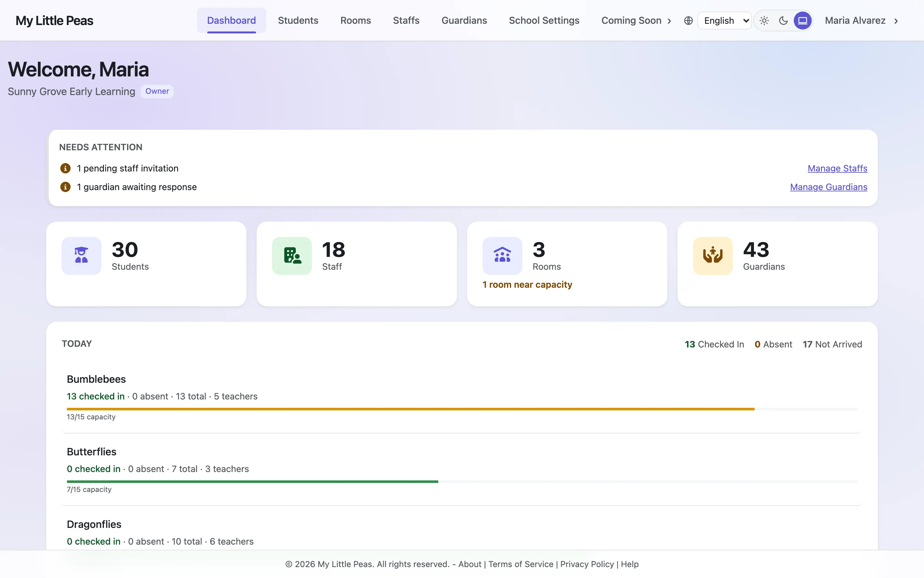
Task: Open the Guardians tab
Action: tap(464, 21)
